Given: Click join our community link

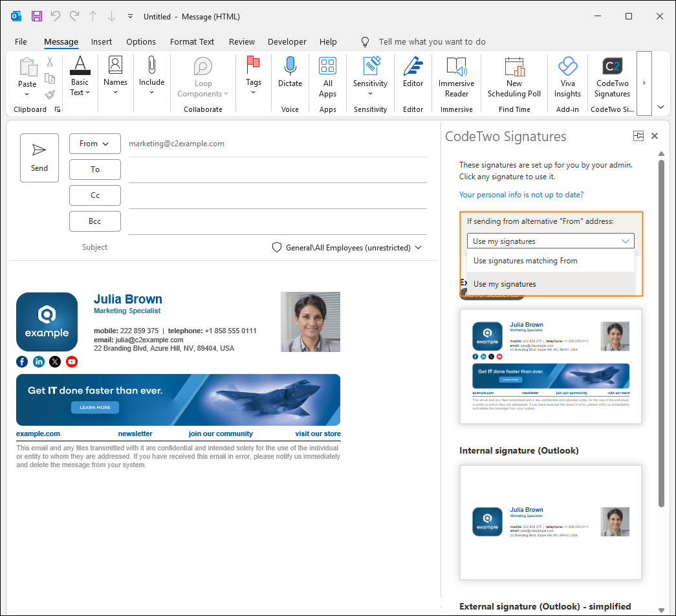Looking at the screenshot, I should [221, 434].
